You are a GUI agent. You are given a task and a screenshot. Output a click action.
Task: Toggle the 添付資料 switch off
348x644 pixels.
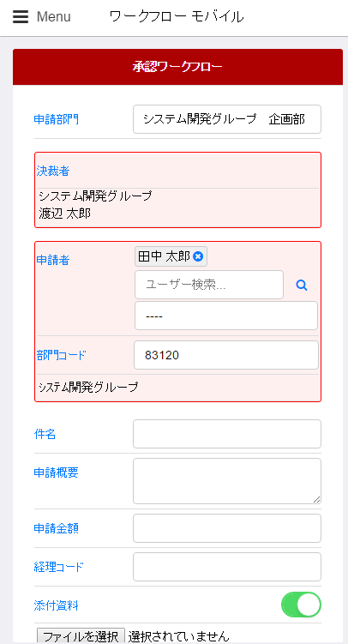pyautogui.click(x=301, y=605)
